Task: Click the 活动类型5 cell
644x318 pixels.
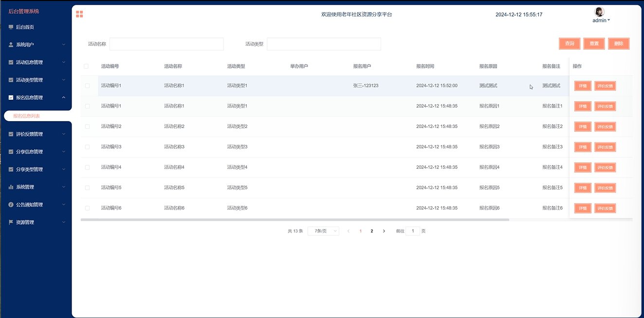Action: [237, 188]
